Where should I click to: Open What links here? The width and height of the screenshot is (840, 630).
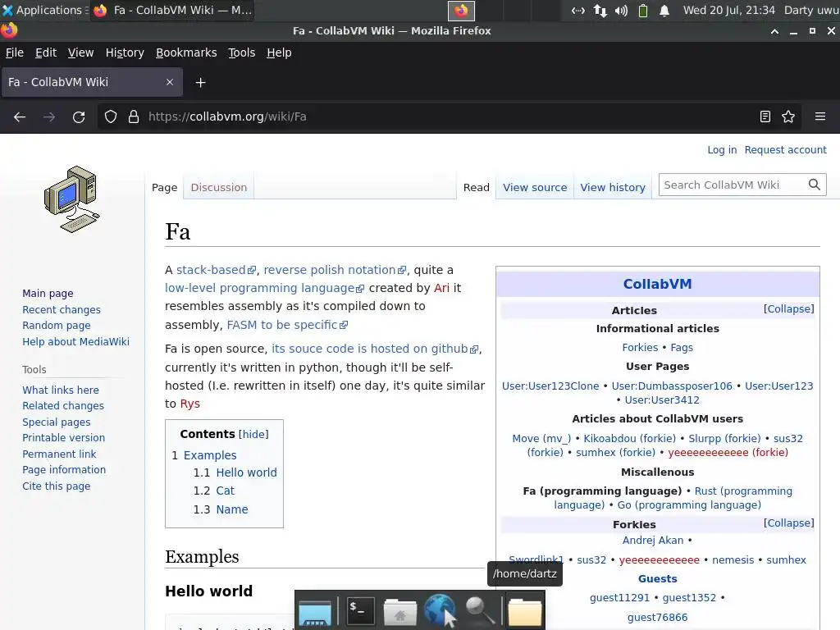pyautogui.click(x=61, y=390)
